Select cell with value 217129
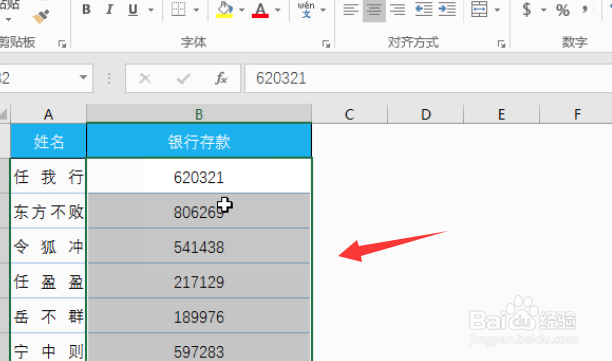Image resolution: width=612 pixels, height=361 pixels. pyautogui.click(x=199, y=281)
